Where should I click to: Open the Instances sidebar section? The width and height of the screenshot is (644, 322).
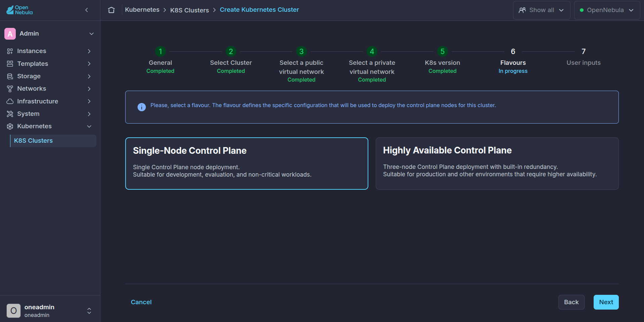pos(49,51)
